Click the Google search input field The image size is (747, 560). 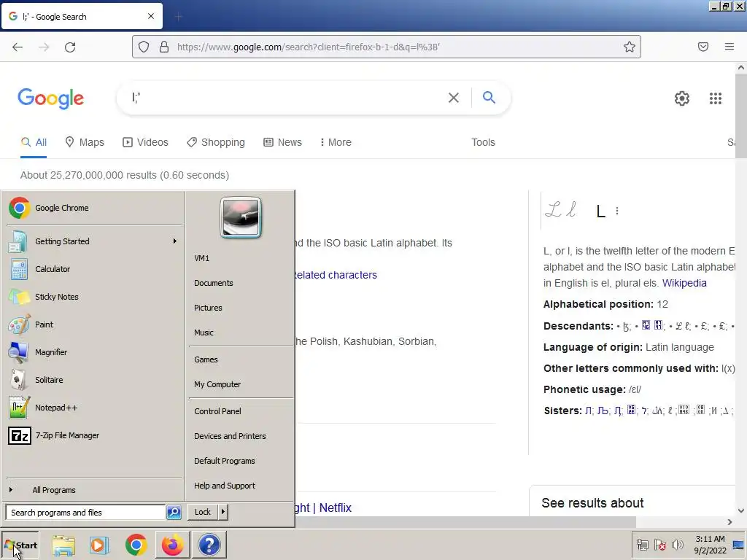point(286,98)
